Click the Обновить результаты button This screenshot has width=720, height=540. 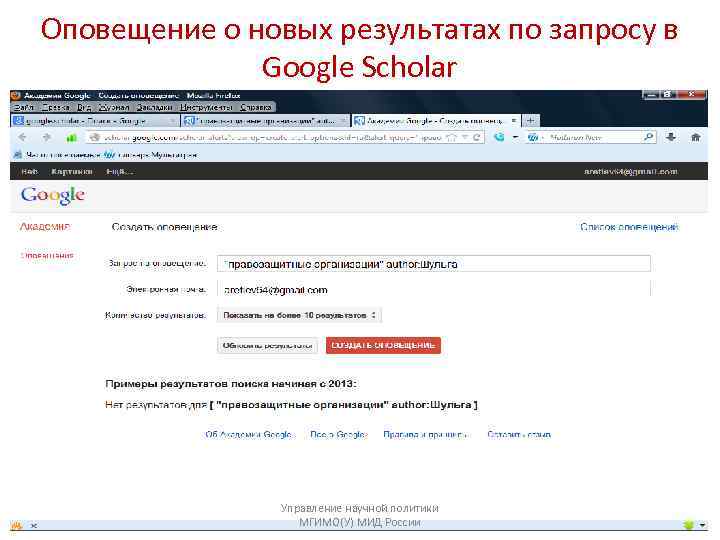coord(267,345)
